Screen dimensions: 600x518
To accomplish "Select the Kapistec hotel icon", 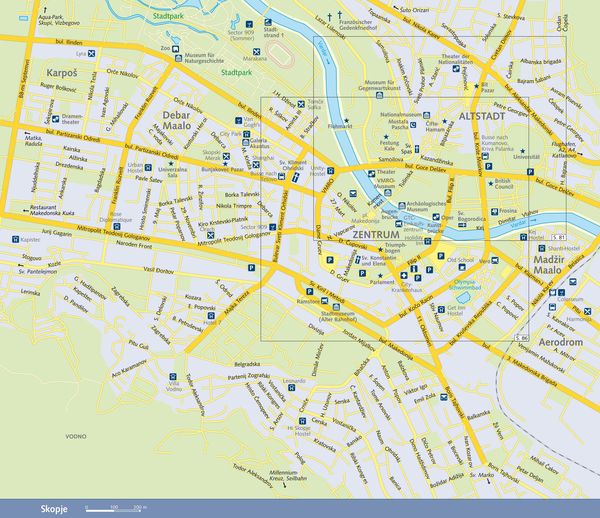I will pyautogui.click(x=15, y=239).
